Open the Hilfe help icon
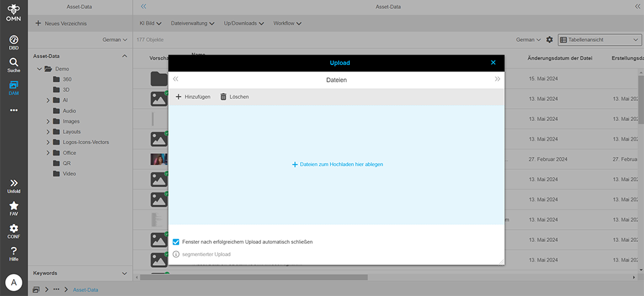This screenshot has height=296, width=644. point(14,254)
